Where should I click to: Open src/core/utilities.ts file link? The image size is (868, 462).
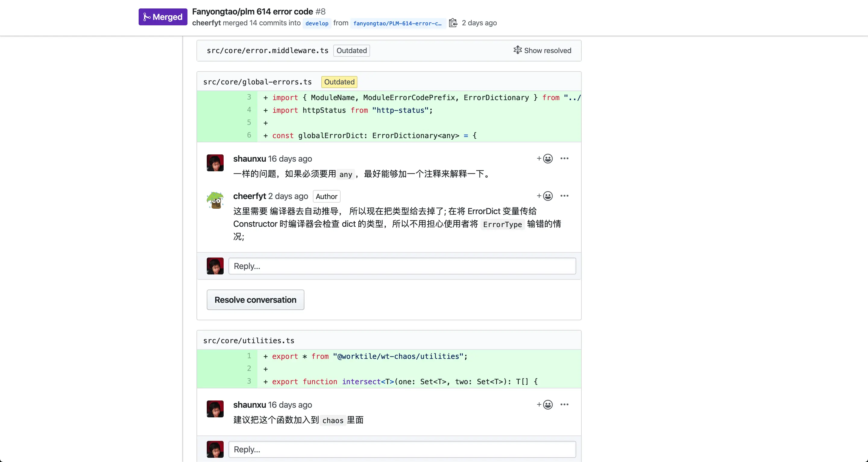[x=249, y=340]
